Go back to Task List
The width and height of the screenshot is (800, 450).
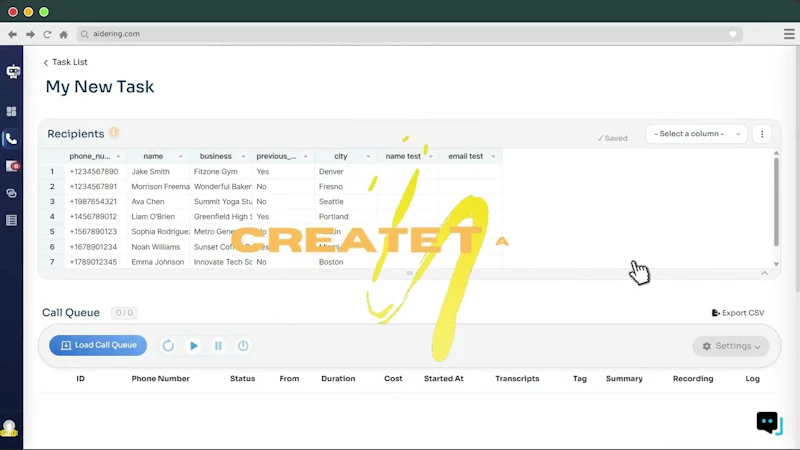coord(65,62)
